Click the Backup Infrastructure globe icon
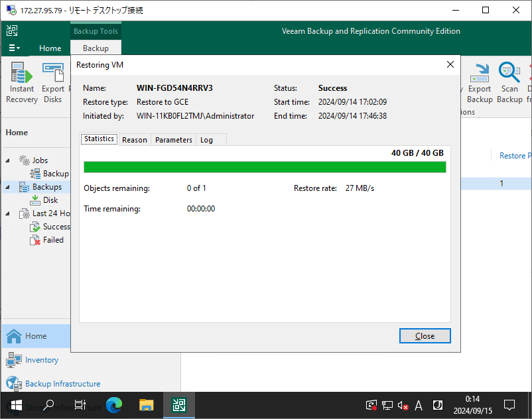This screenshot has width=532, height=419. pos(14,383)
